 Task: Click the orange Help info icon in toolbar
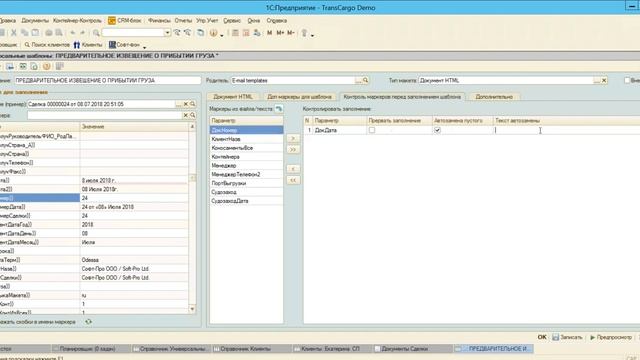tap(213, 33)
